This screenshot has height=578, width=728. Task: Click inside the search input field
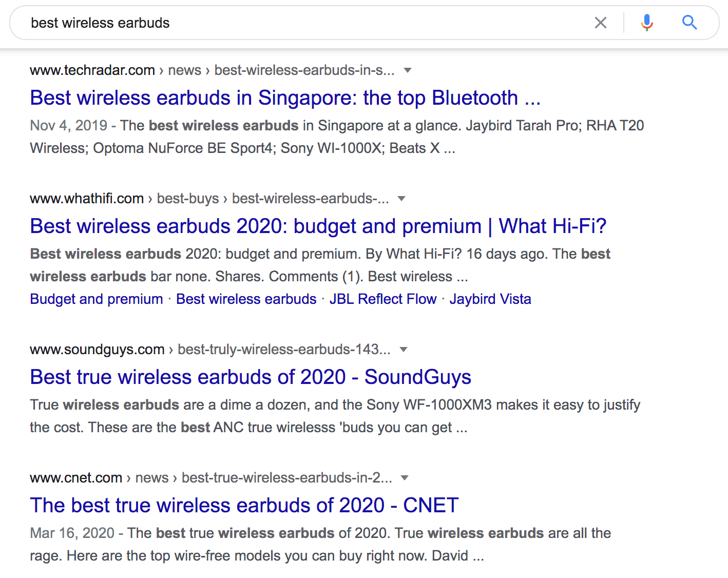click(x=308, y=23)
